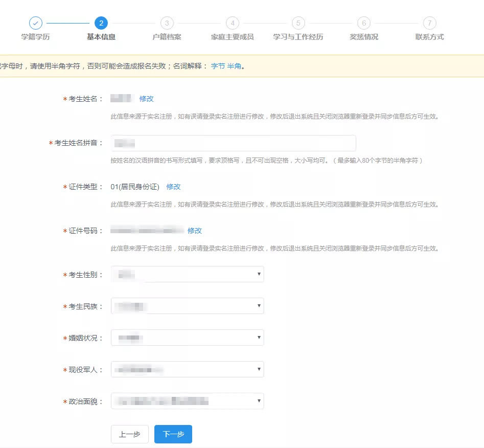Expand the 考生民族 dropdown
Screen dimensions: 484x448
pyautogui.click(x=187, y=306)
